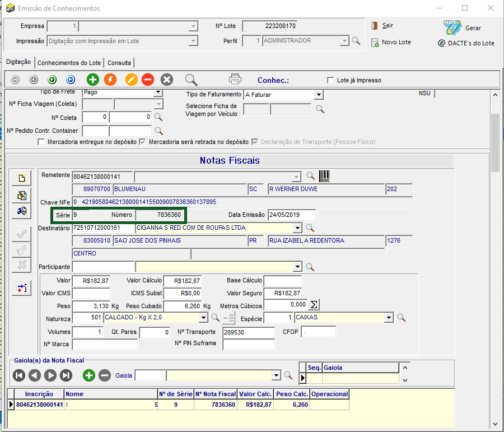Click the red minus delete icon in the top toolbar
This screenshot has width=504, height=432.
tap(148, 80)
